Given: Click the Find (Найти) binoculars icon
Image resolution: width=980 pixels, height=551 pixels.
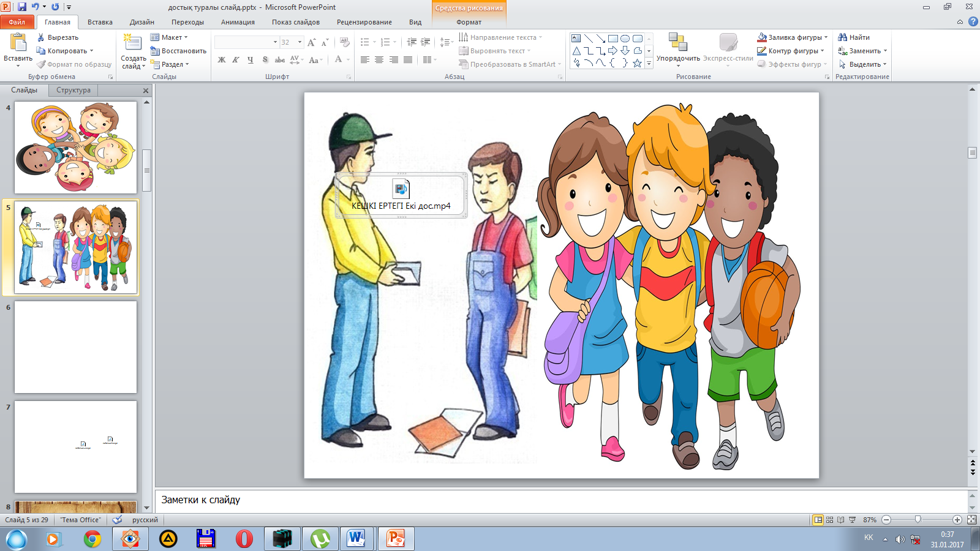Looking at the screenshot, I should point(843,37).
